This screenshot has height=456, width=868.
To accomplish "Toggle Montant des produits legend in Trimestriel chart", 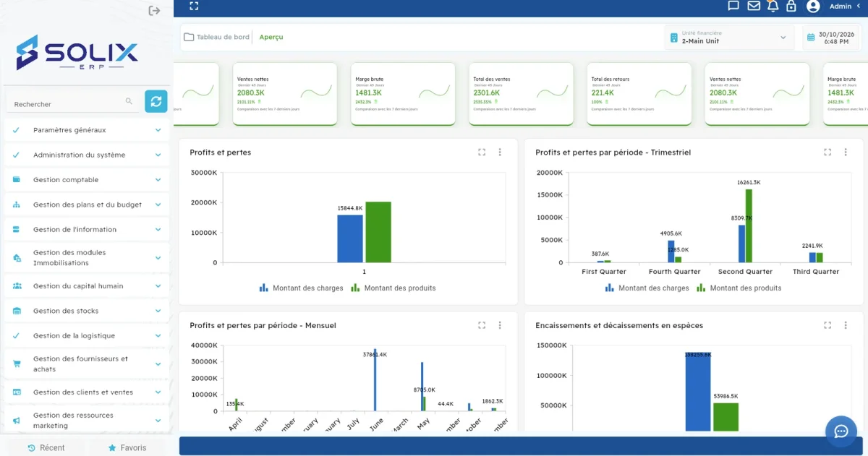I will pos(739,288).
